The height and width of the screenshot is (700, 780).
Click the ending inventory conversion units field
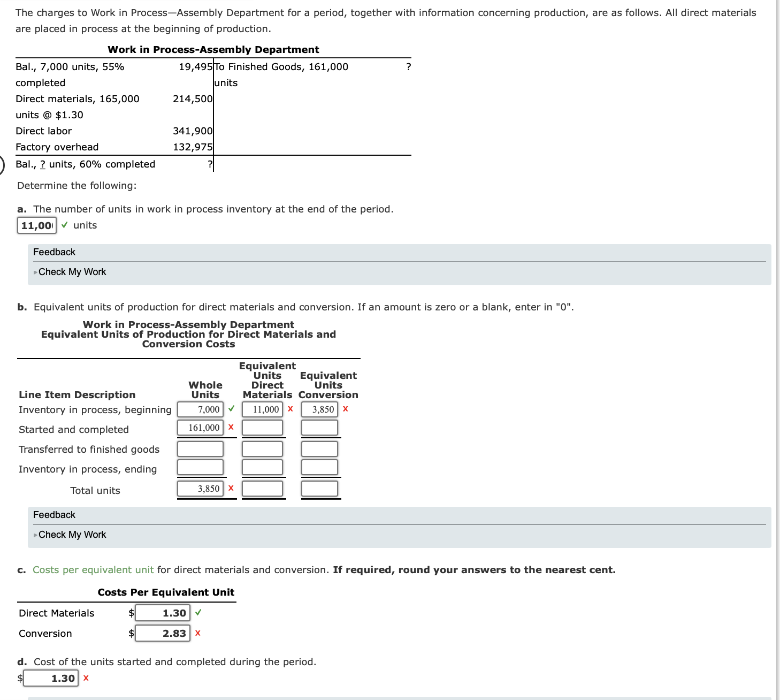pos(319,467)
